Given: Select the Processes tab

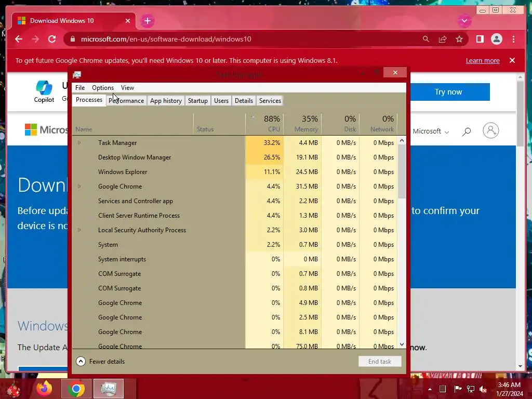Looking at the screenshot, I should click(89, 100).
